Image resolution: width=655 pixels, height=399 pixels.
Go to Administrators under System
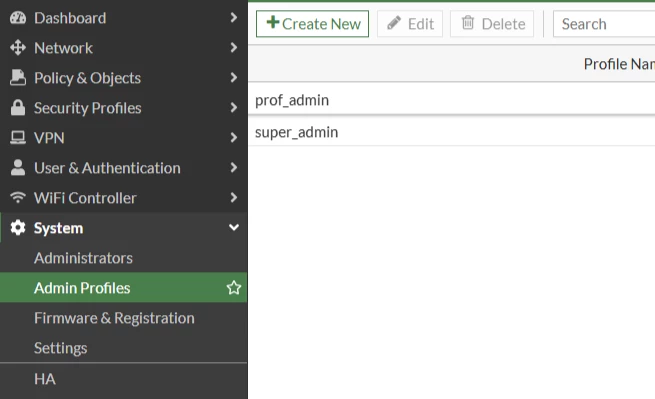coord(124,258)
